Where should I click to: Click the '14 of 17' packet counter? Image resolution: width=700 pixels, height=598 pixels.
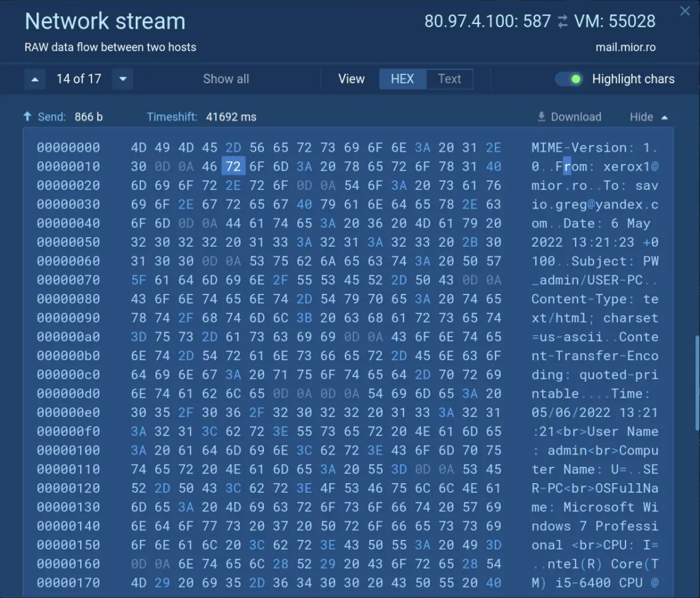click(79, 79)
